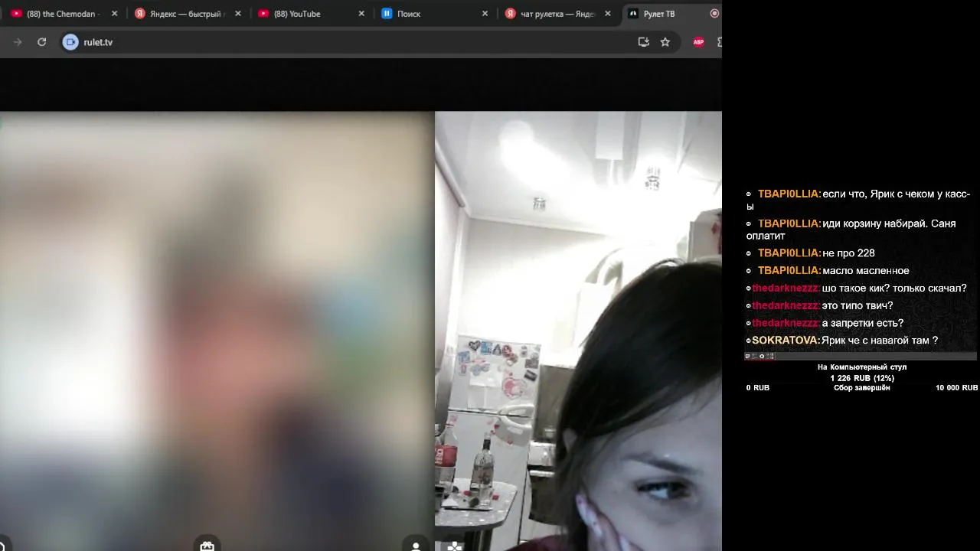Click the install app icon in address bar

644,42
